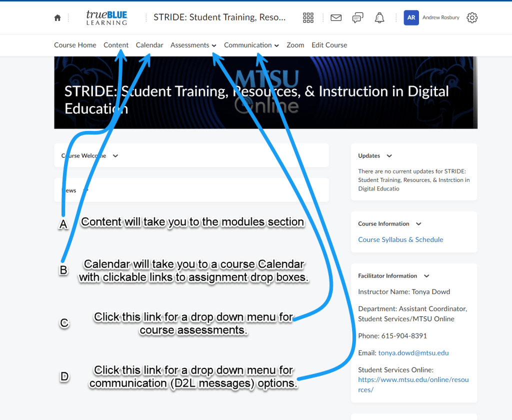Open the message alerts envelope icon
Screen dimensions: 512x420
(x=336, y=17)
